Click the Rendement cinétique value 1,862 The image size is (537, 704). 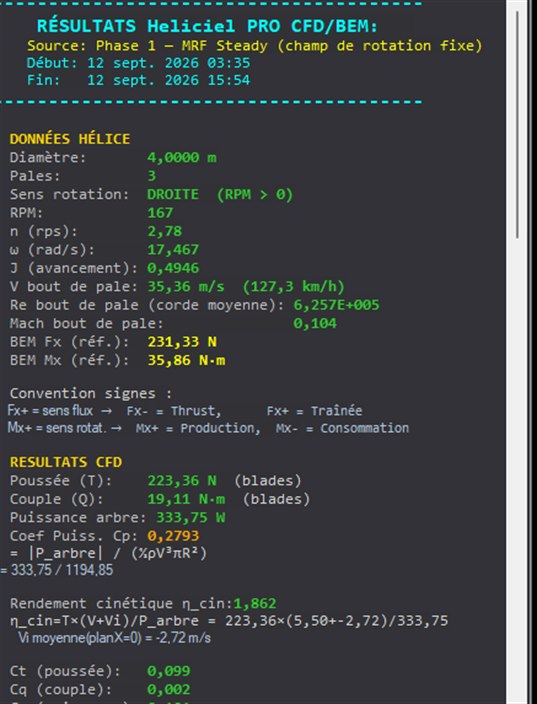tap(255, 603)
